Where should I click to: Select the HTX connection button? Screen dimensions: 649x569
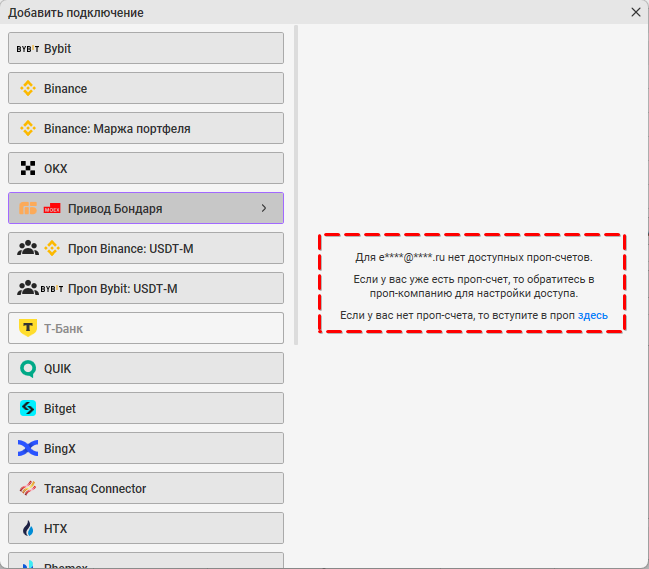(x=146, y=528)
